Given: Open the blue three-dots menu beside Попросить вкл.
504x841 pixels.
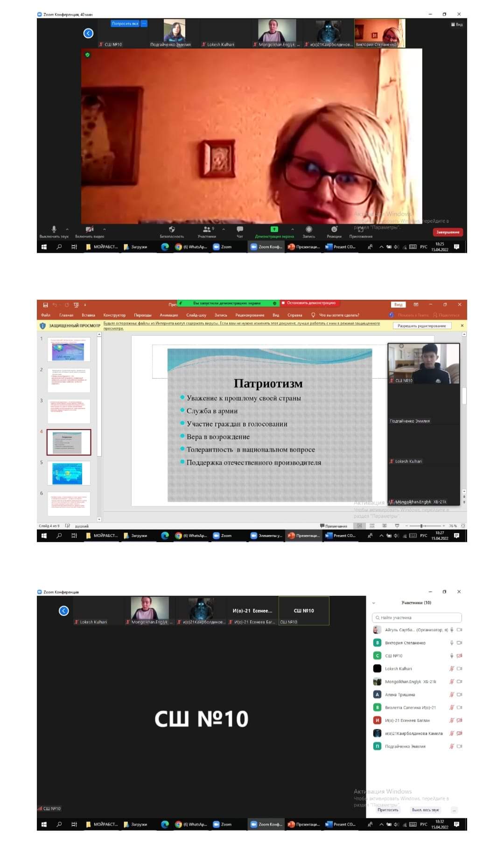Looking at the screenshot, I should (144, 23).
